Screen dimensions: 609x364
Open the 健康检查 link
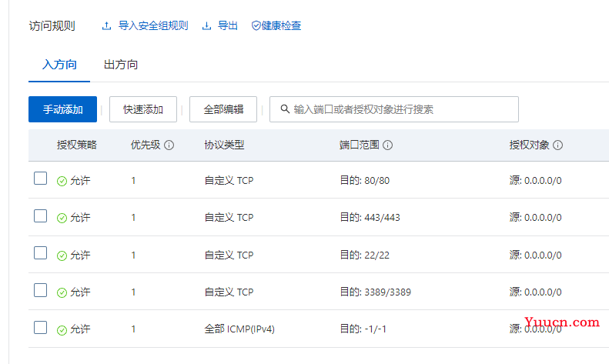tap(281, 26)
